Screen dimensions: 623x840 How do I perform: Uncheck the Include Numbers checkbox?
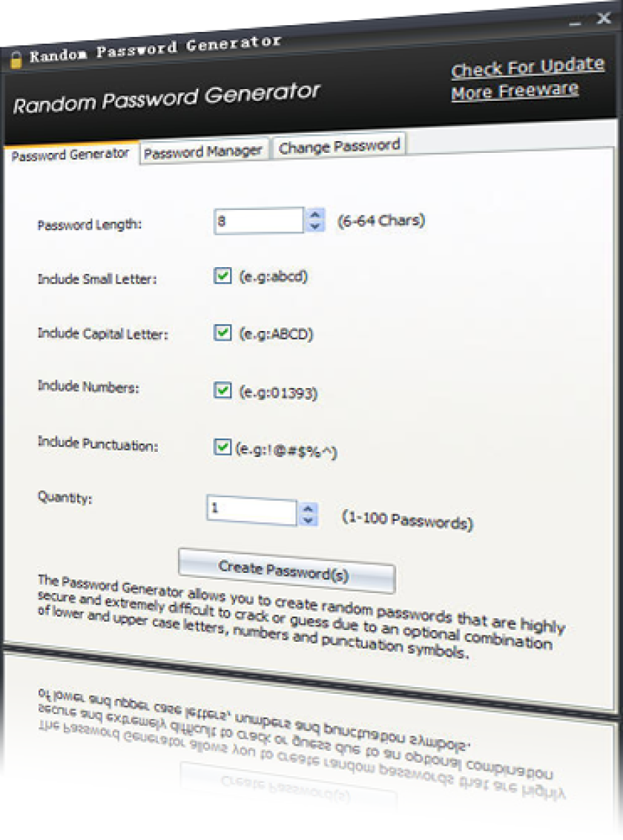coord(222,390)
